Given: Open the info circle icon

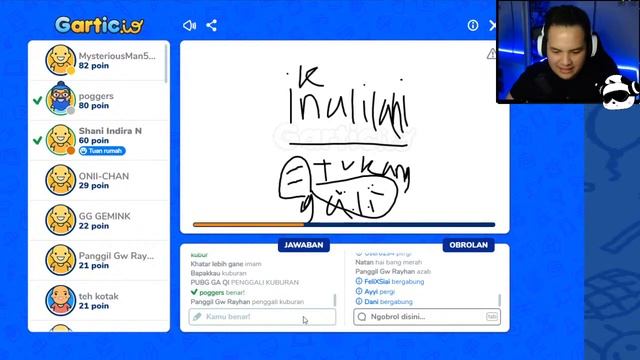Looking at the screenshot, I should (x=473, y=25).
